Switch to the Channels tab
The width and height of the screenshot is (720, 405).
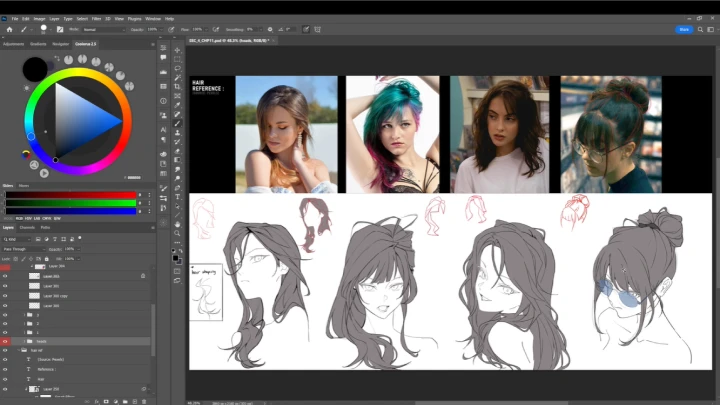pos(27,228)
